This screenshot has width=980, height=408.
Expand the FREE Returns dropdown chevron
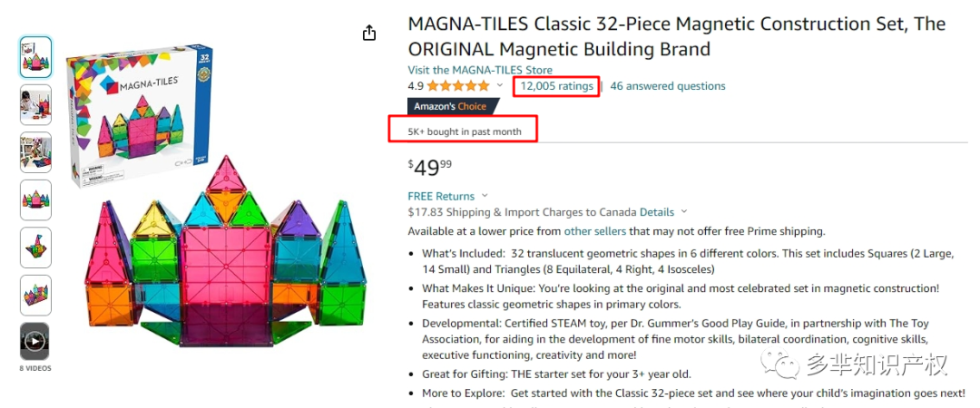click(x=485, y=196)
